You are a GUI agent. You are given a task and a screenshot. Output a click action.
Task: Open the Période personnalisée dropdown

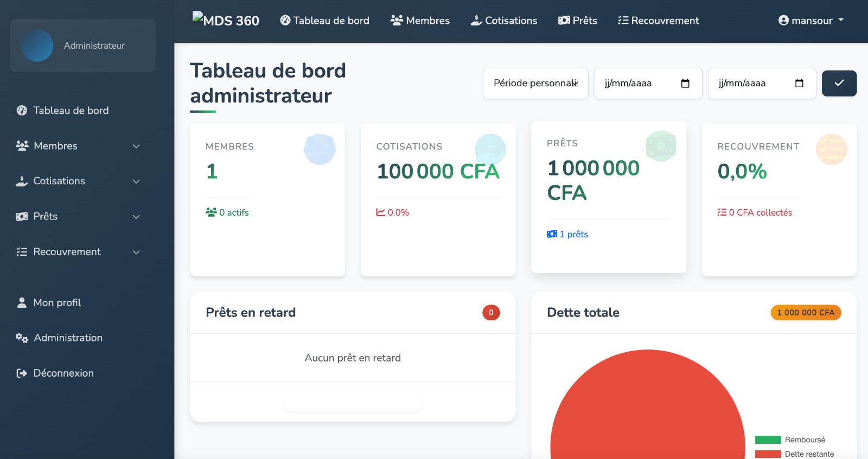tap(535, 83)
